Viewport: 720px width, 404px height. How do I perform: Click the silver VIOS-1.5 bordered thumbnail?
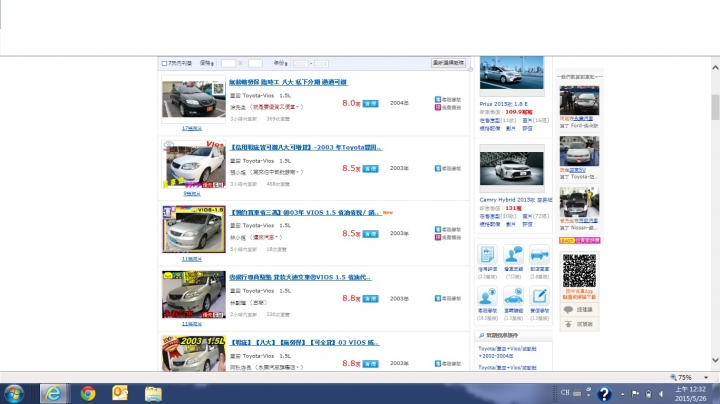click(x=193, y=229)
